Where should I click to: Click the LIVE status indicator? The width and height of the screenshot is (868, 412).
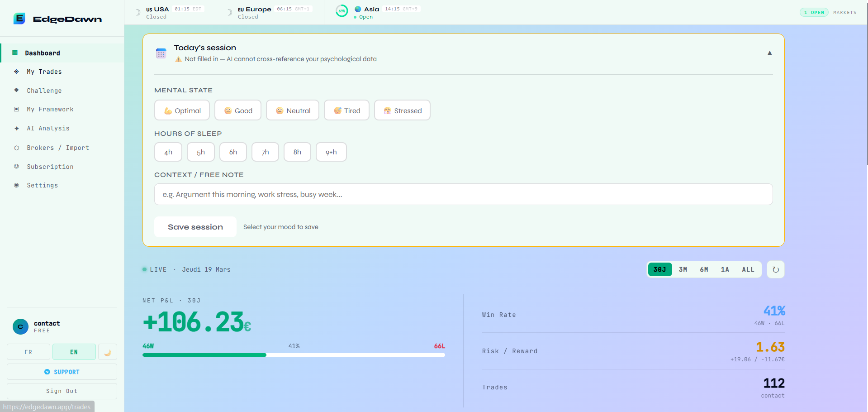154,269
